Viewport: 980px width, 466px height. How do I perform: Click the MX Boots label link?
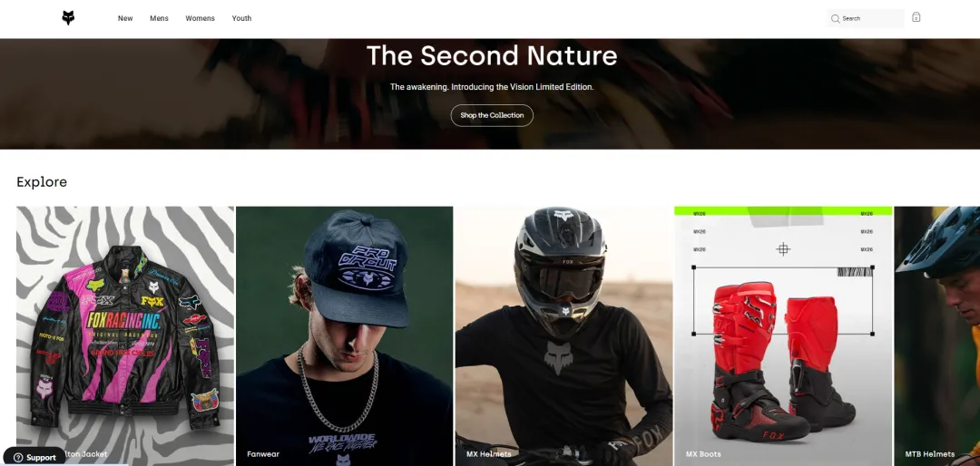(703, 454)
